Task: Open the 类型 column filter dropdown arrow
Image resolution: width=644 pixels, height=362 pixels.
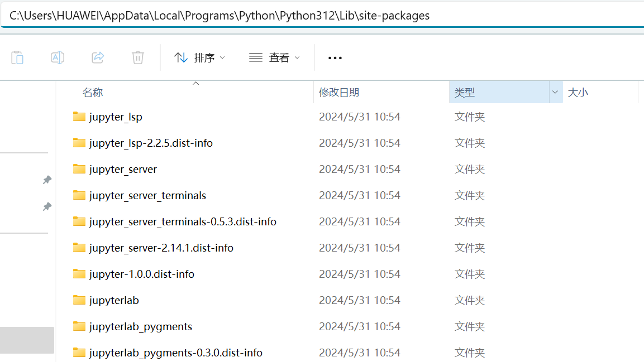Action: [555, 92]
